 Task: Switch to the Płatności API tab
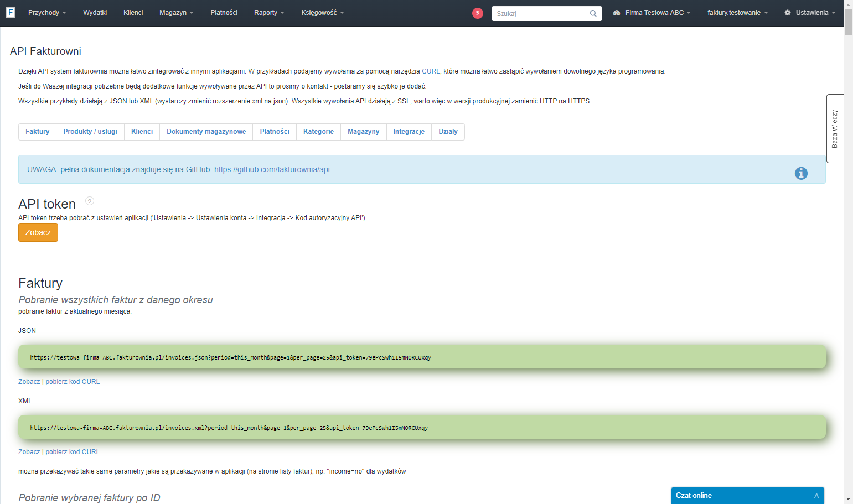coord(275,132)
